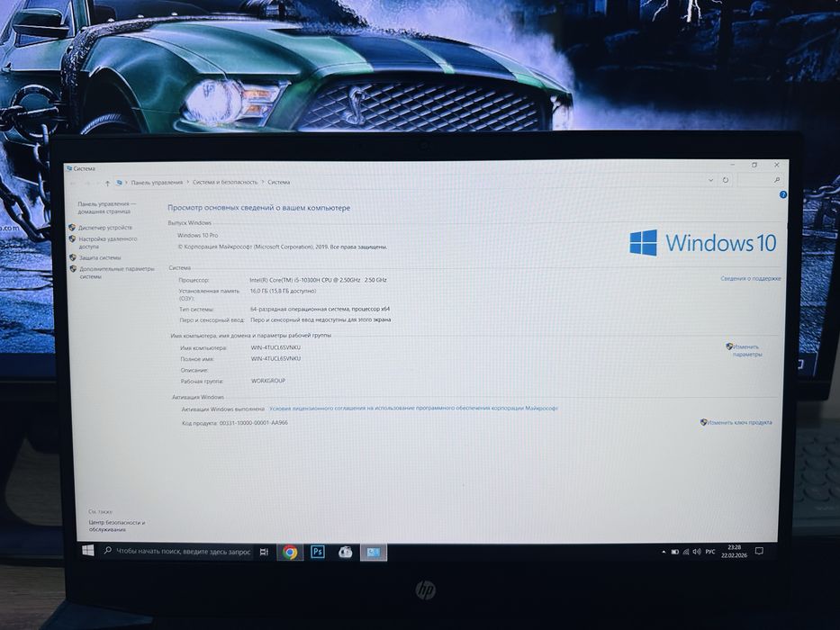Click the Back navigation arrow

click(75, 183)
